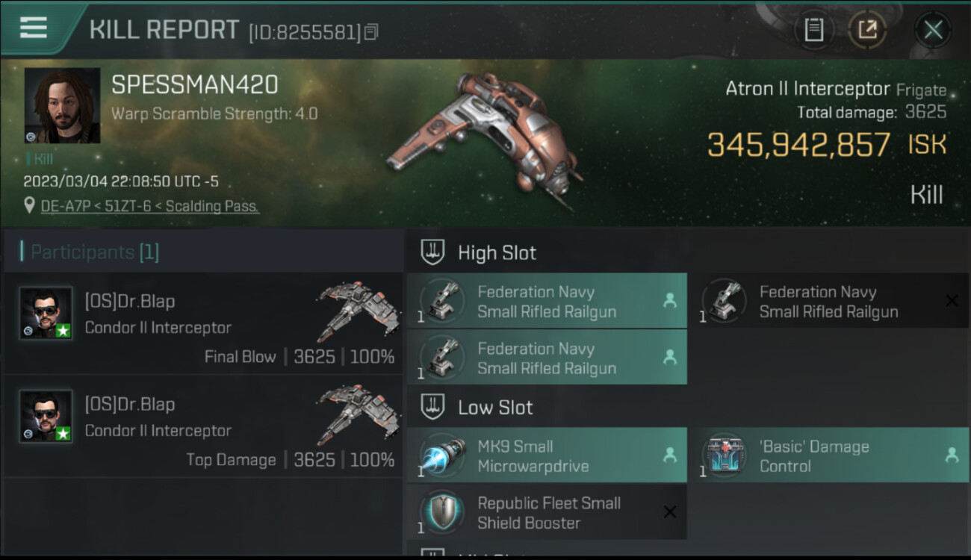Click the High Slot section header
This screenshot has height=560, width=971.
click(x=480, y=253)
